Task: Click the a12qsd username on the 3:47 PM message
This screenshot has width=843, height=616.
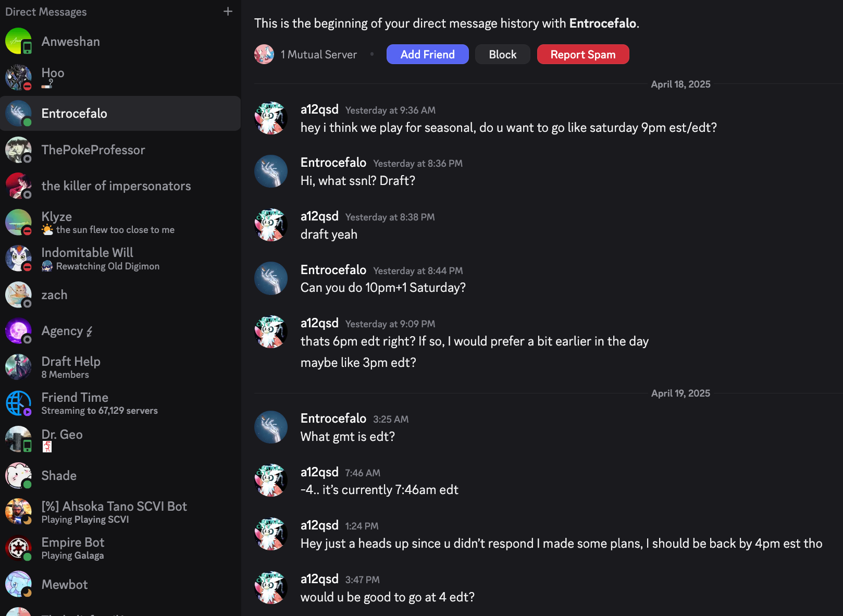Action: point(319,579)
